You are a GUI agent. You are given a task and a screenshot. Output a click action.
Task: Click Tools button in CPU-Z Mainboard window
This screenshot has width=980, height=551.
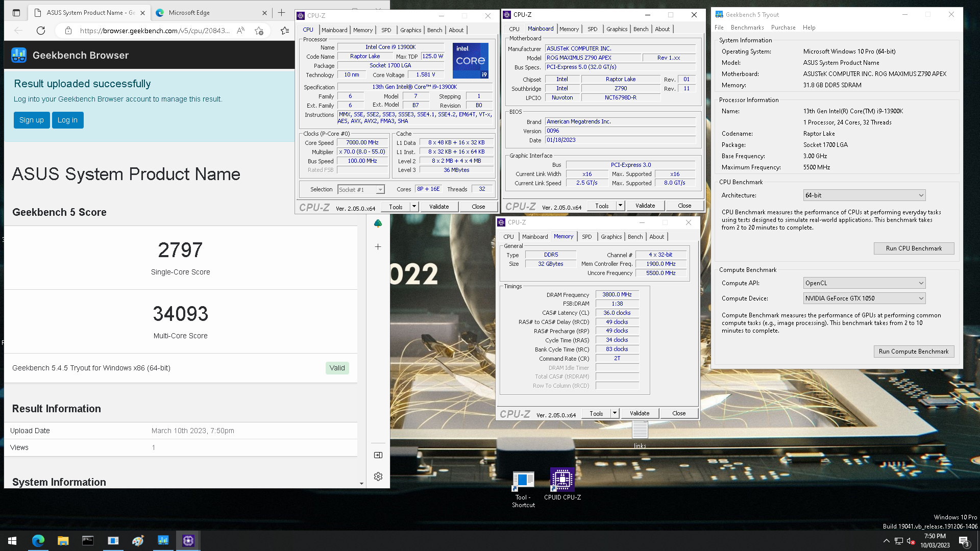[601, 206]
